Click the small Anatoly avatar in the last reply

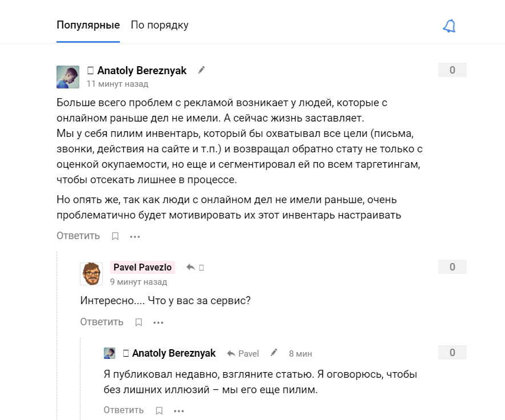click(110, 353)
